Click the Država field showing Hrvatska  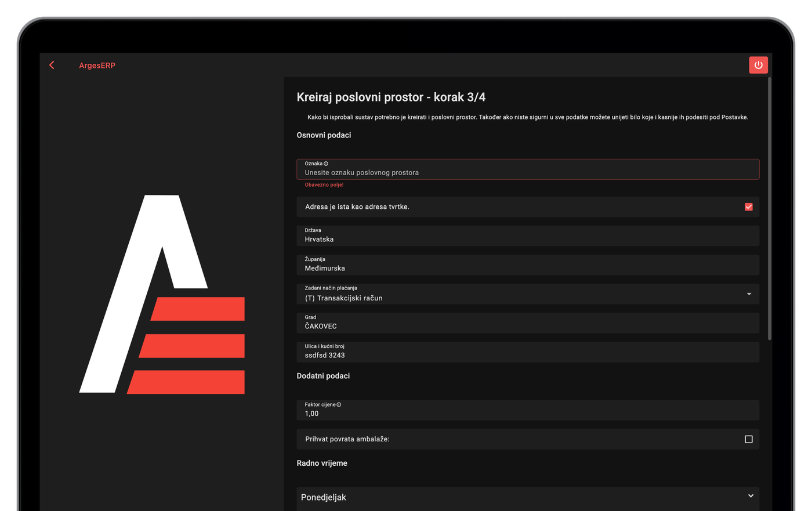point(528,235)
